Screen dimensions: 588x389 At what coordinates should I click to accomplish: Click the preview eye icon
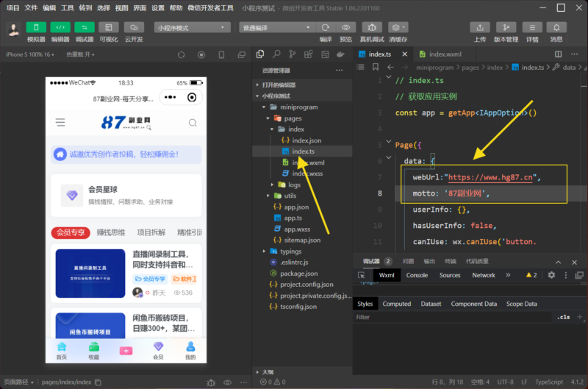[345, 27]
